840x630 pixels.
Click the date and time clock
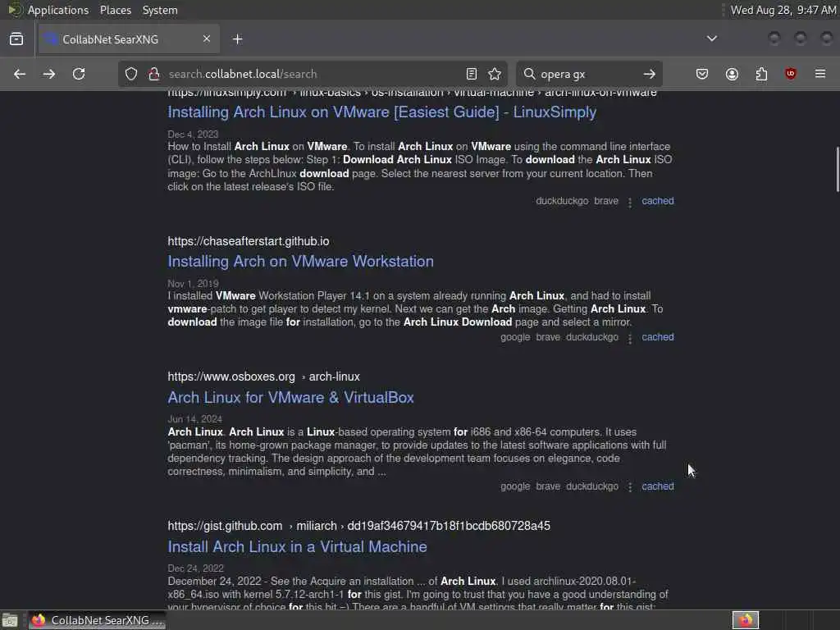point(783,10)
